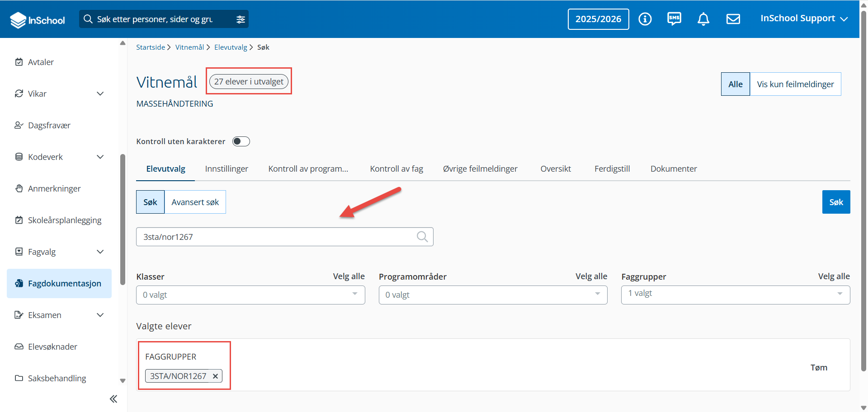
Task: Open the 2025/2026 school year selector
Action: 598,19
